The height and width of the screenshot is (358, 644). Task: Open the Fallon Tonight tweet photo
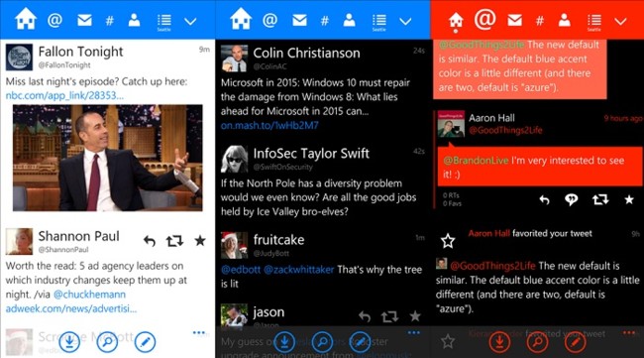[x=108, y=158]
